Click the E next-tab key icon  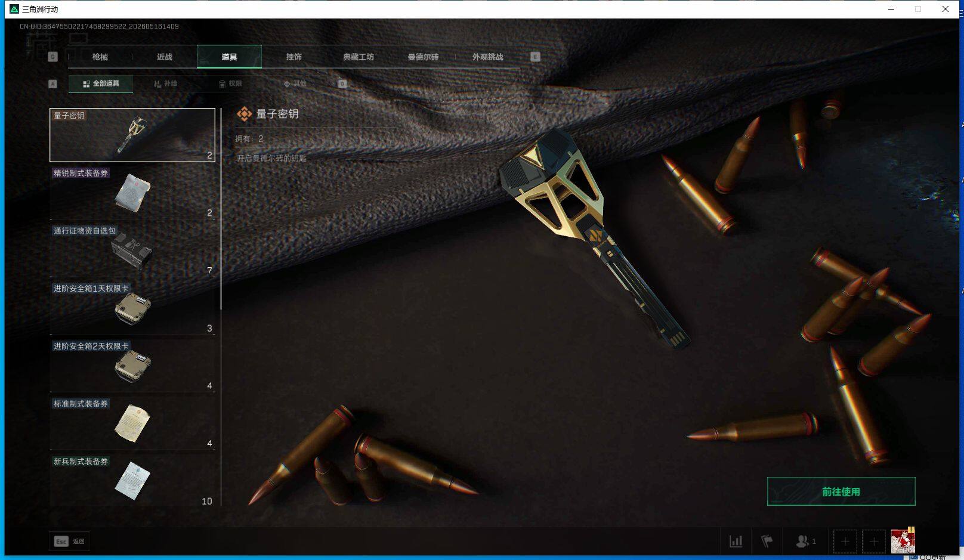[x=535, y=57]
